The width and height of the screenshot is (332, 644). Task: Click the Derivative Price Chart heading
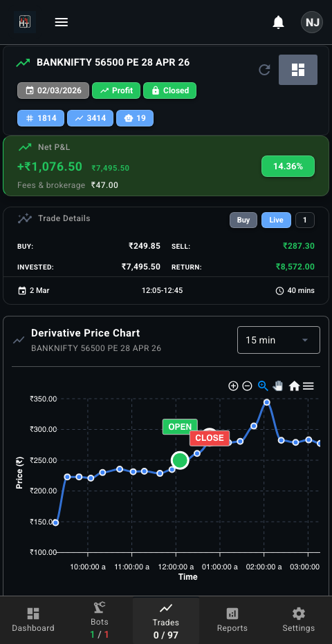tap(86, 333)
